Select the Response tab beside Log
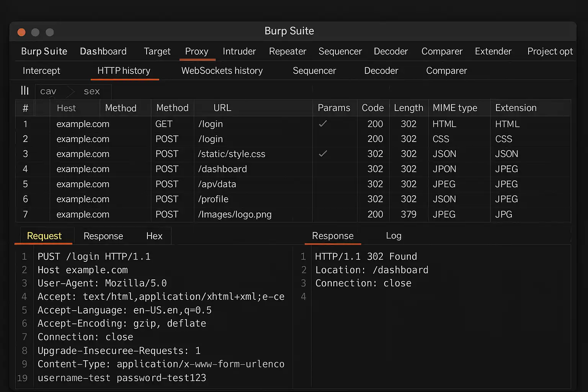 pyautogui.click(x=333, y=236)
